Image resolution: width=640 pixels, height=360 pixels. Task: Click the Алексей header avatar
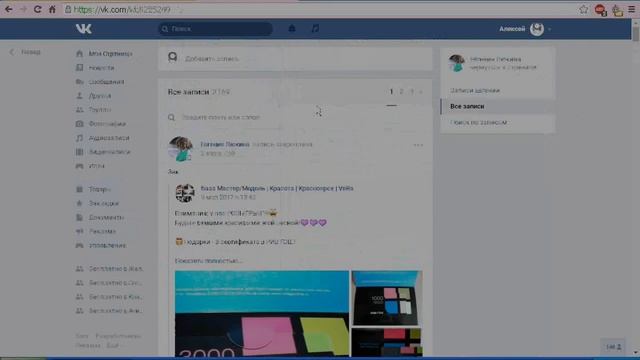pyautogui.click(x=537, y=29)
